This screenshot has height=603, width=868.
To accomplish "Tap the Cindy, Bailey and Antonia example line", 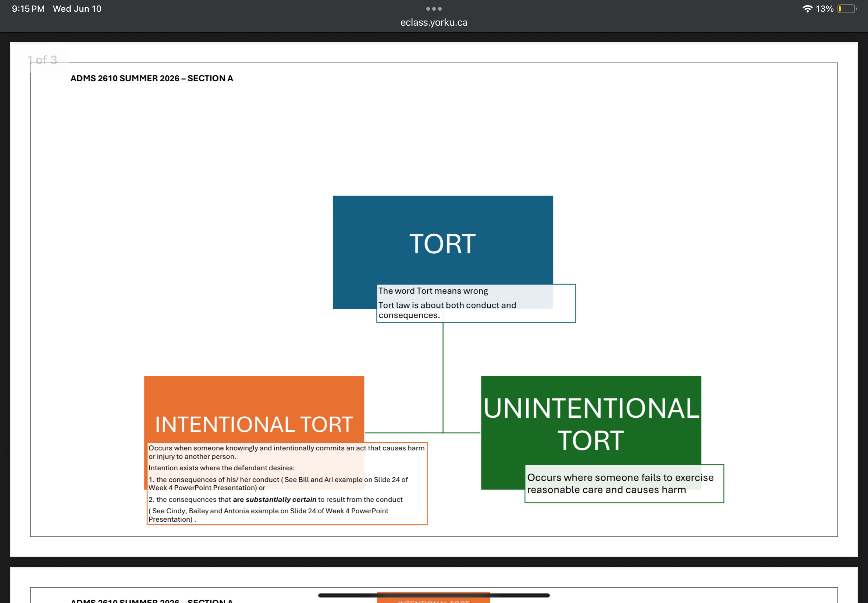I will point(268,515).
